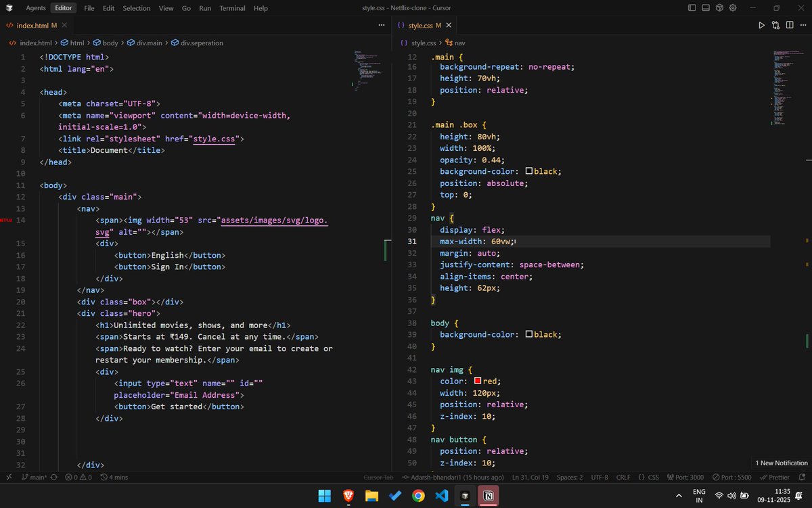
Task: Launch Brave browser from taskbar
Action: pos(348,495)
